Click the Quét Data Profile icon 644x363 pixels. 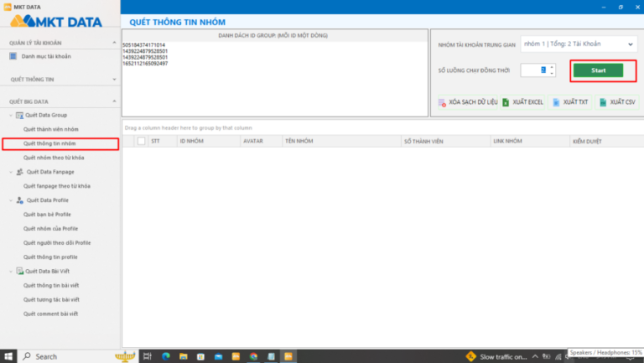[x=19, y=200]
